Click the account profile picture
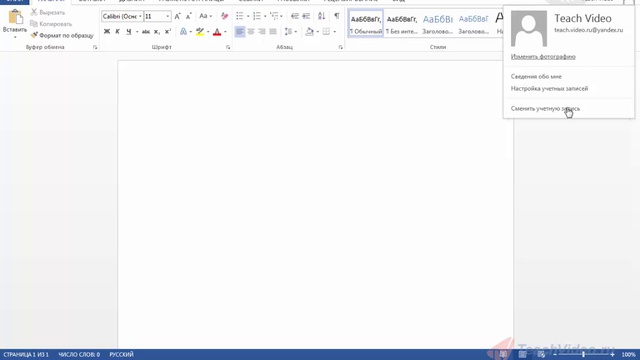Screen dimensions: 640x360 coord(529,29)
